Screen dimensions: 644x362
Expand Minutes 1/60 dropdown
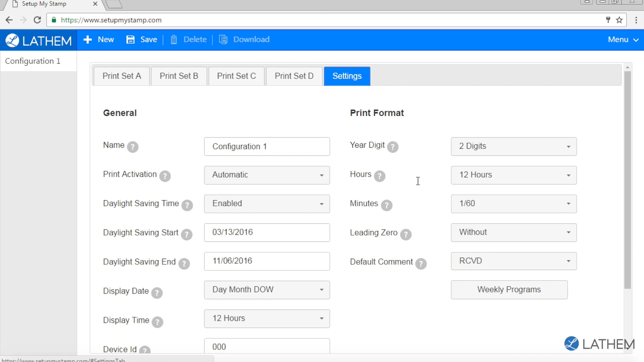(x=514, y=204)
